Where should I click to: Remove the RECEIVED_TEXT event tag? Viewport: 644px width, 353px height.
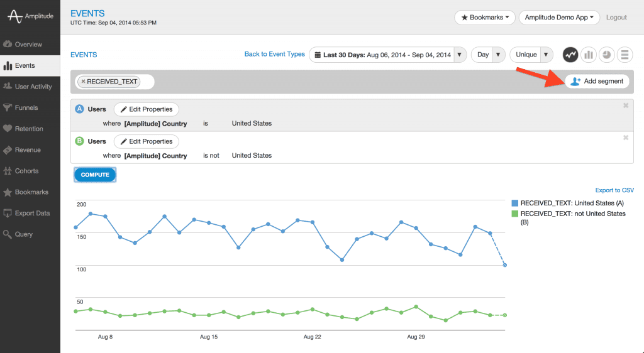point(83,82)
